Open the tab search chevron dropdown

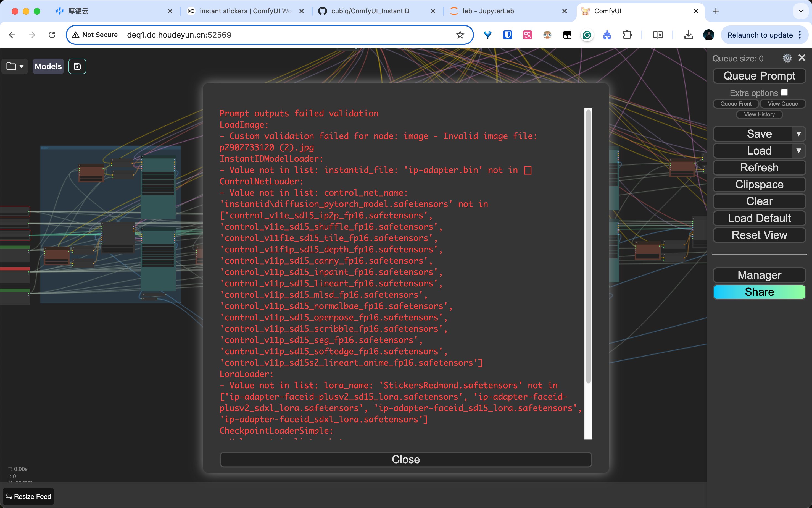801,11
